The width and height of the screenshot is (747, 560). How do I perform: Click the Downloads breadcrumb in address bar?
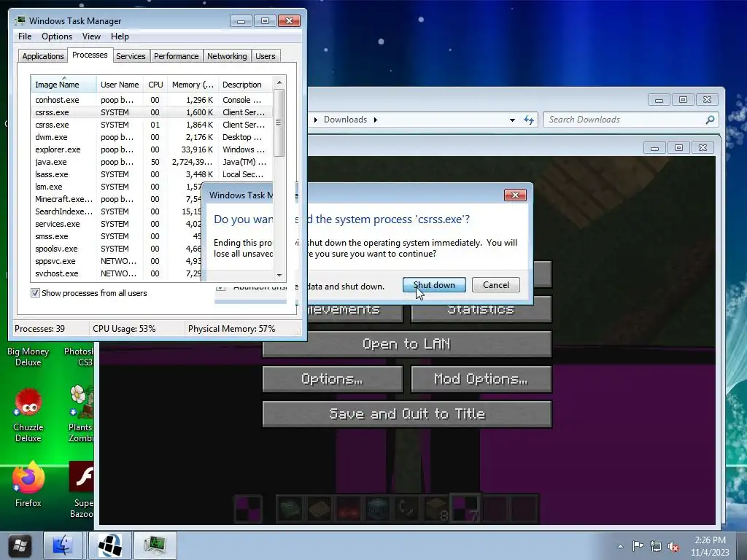(345, 120)
